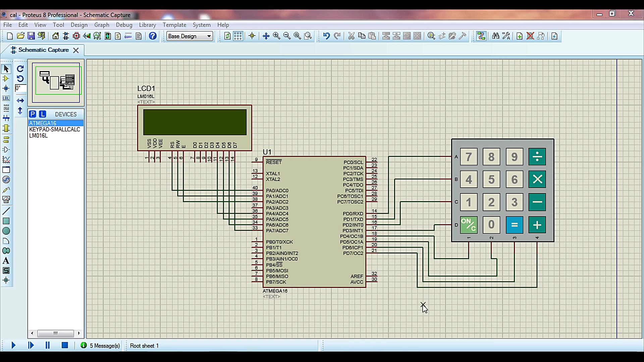Open the Graph menu
Viewport: 644px width, 362px height.
point(102,25)
